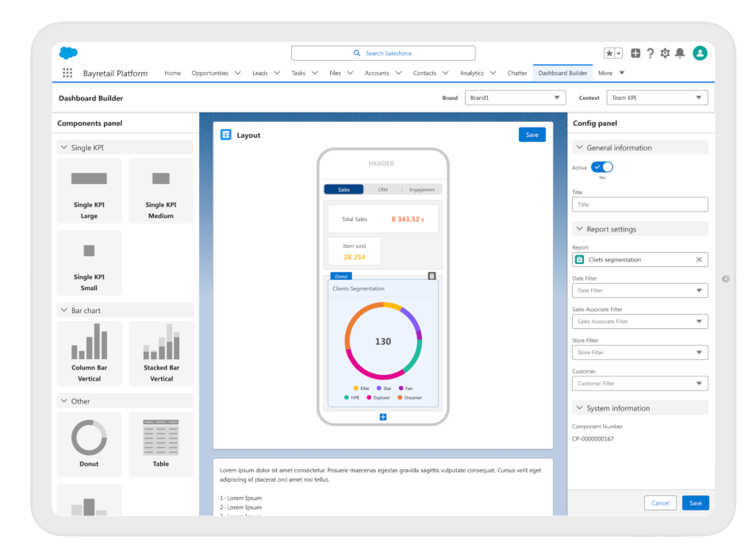The image size is (756, 558).
Task: Select the Single KPI Large component
Action: point(89,191)
